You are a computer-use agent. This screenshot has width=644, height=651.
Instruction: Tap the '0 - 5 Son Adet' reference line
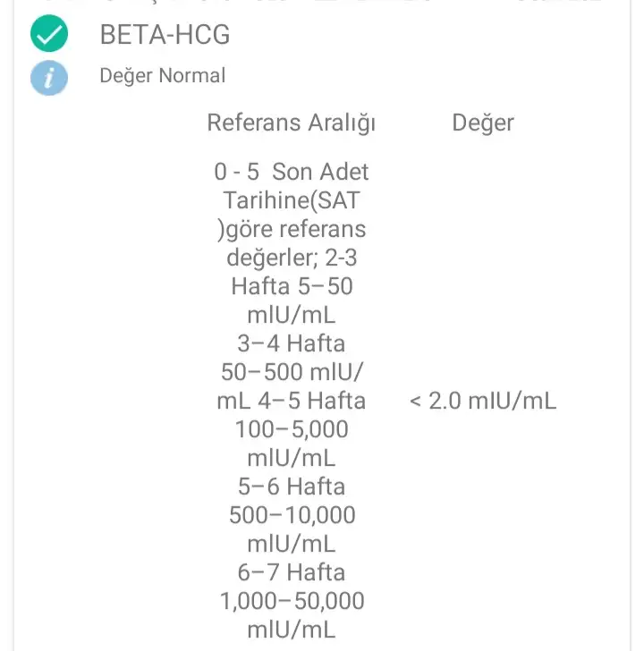(292, 172)
